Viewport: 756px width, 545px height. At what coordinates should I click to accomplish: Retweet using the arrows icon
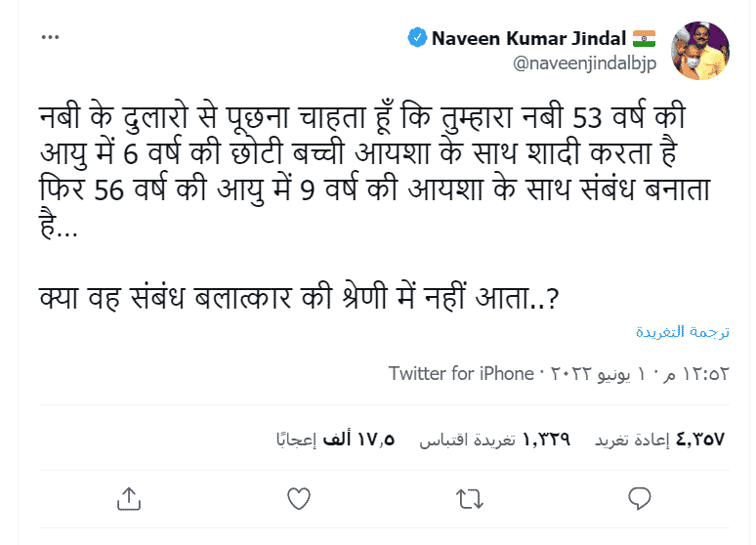tap(470, 499)
